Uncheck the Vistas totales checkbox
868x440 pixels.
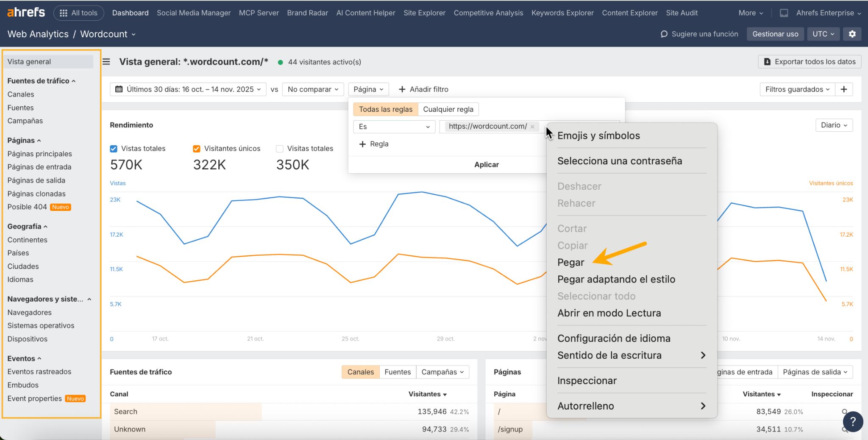tap(113, 148)
